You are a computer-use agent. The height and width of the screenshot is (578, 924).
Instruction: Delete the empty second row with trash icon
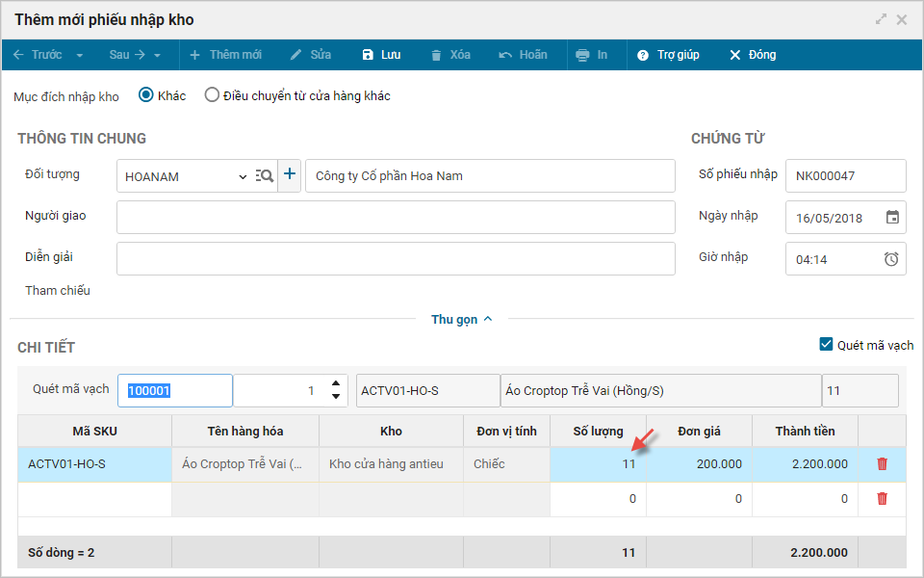click(882, 498)
